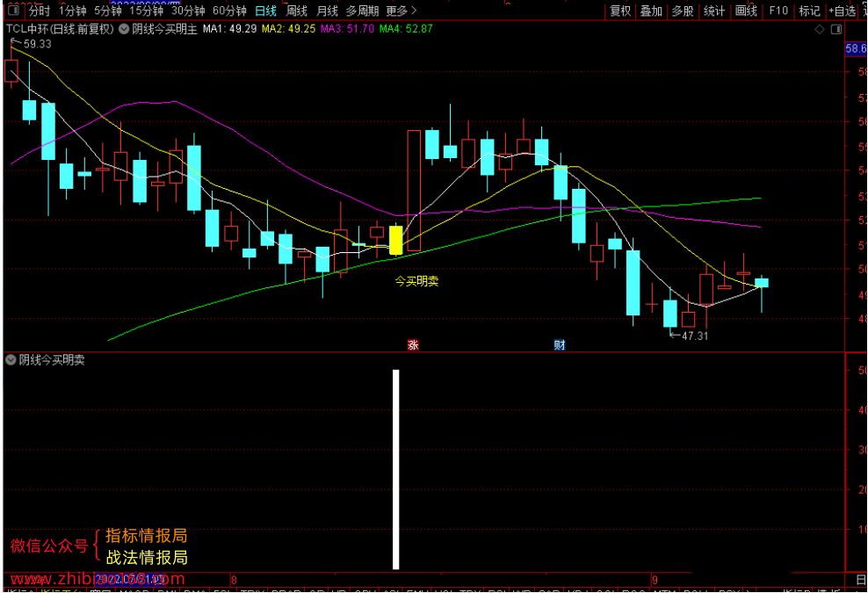Click the 复权 adjustment button
Screen dimensions: 868x593
click(620, 11)
